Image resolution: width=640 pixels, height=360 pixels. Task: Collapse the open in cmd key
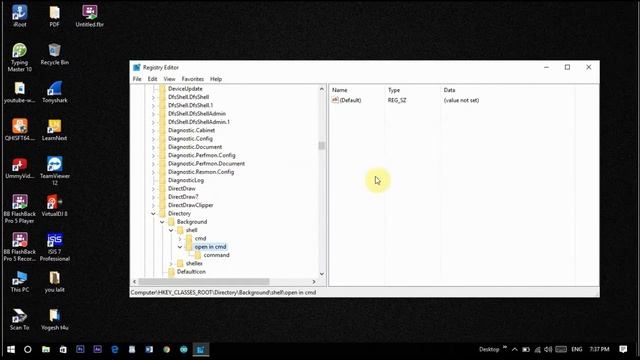(x=180, y=247)
